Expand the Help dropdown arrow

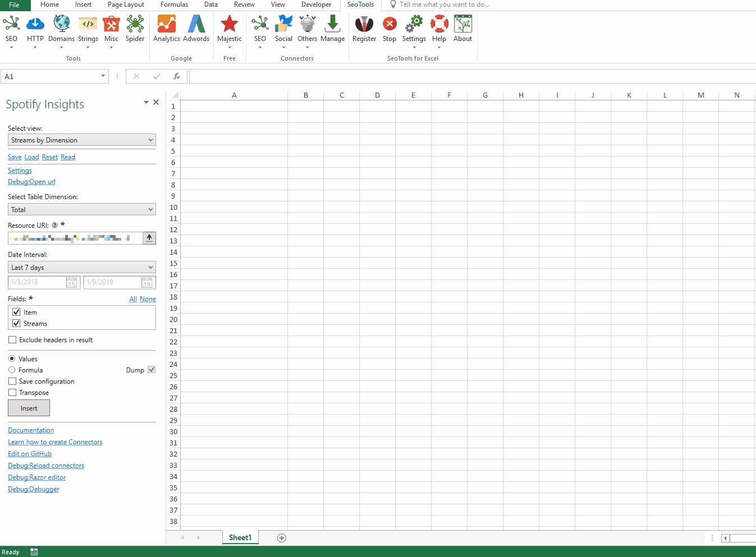tap(439, 47)
